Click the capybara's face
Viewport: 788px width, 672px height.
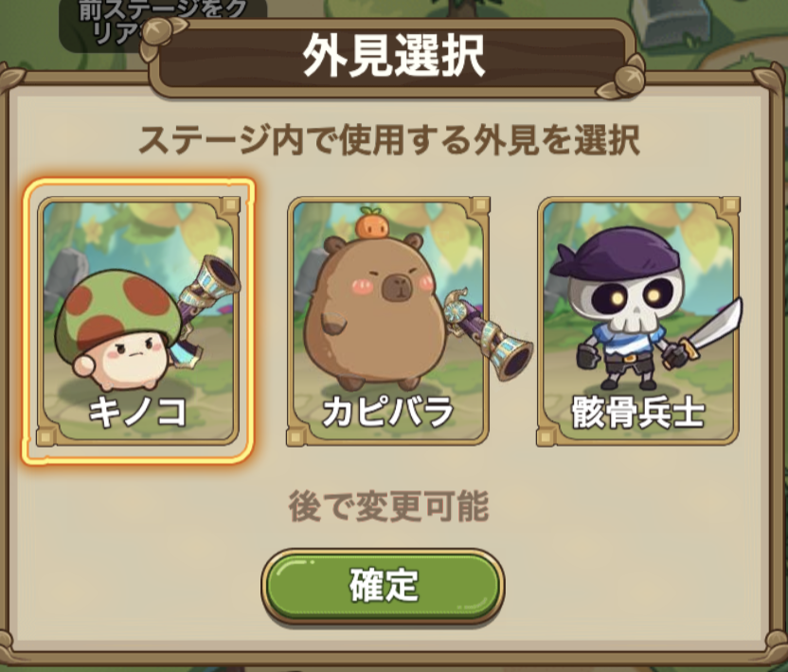tap(392, 285)
